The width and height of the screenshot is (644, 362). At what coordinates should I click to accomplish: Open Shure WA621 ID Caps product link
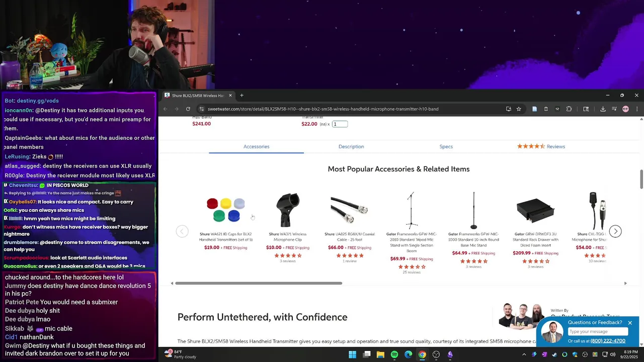[226, 237]
